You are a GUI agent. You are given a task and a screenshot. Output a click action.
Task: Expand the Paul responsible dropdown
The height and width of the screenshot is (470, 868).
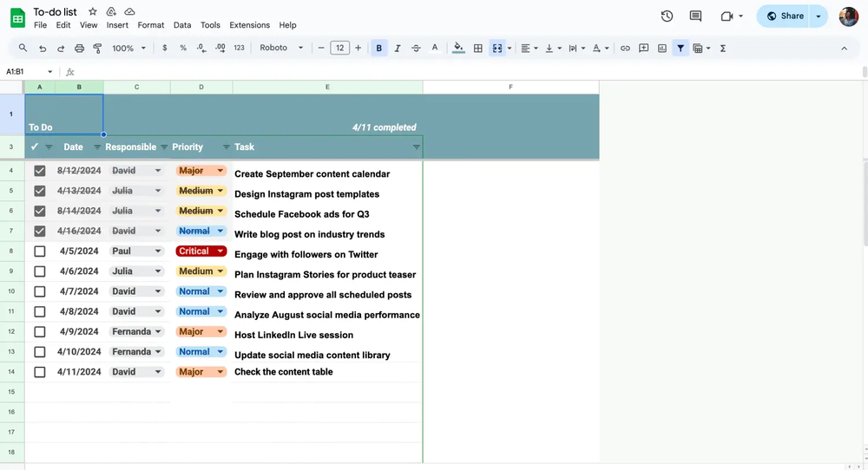(x=158, y=251)
